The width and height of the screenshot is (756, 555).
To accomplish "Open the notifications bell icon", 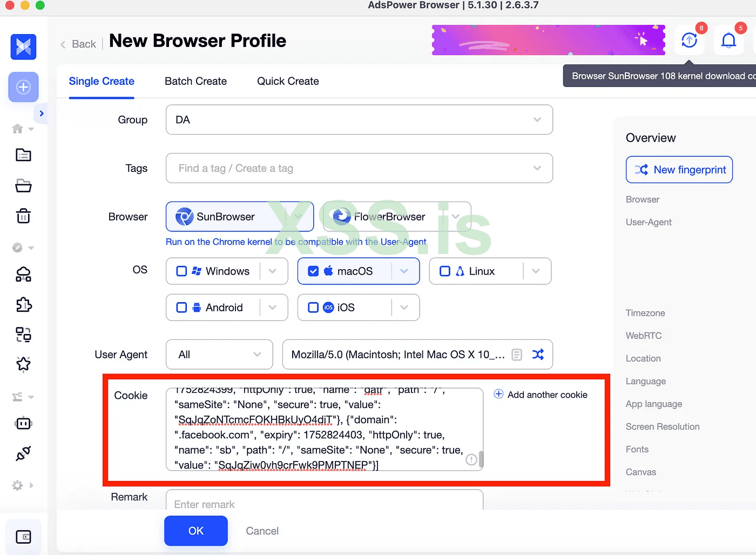I will click(x=729, y=40).
